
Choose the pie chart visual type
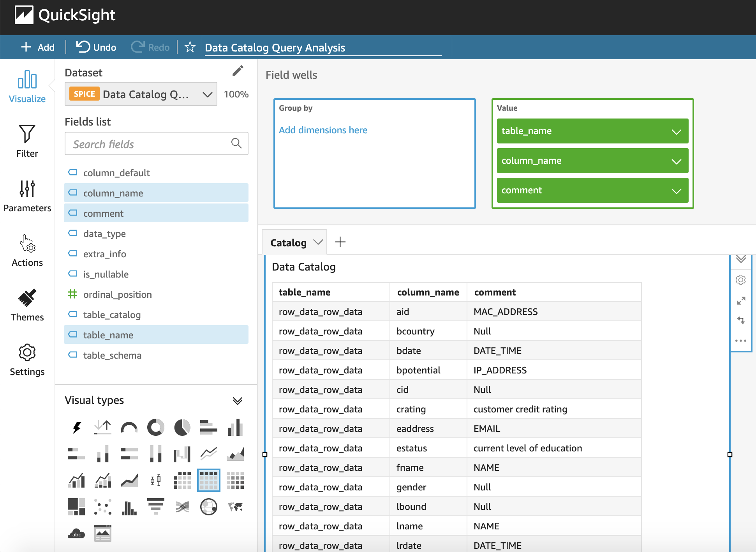tap(182, 428)
